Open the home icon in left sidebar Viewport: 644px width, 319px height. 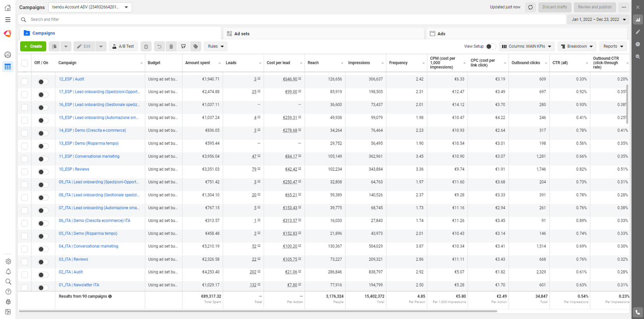8,8
